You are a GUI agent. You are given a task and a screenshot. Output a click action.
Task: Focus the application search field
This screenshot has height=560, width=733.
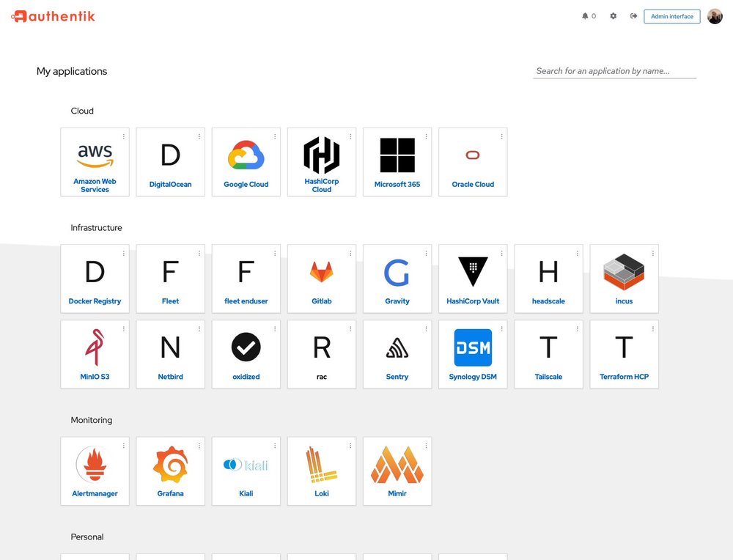[615, 71]
